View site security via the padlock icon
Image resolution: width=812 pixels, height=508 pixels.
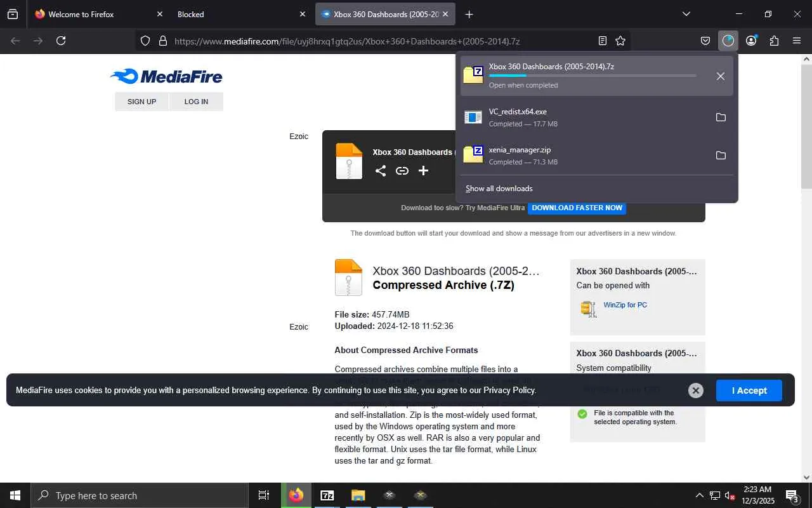coord(162,41)
